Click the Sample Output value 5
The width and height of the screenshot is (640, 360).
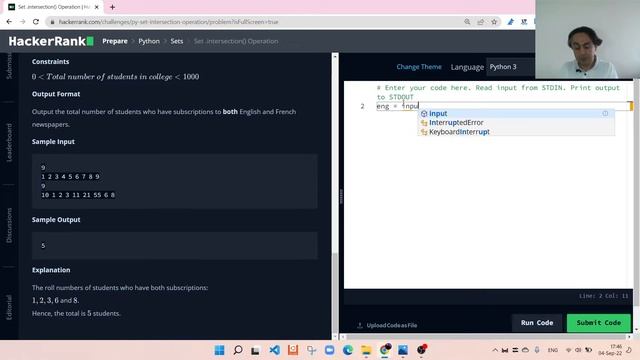point(43,246)
